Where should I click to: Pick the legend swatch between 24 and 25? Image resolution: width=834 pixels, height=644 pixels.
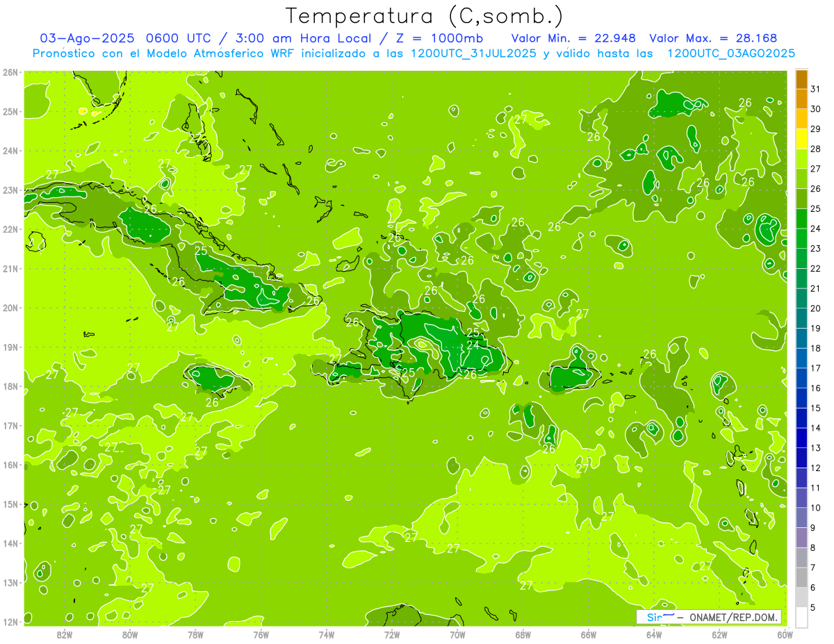[801, 219]
